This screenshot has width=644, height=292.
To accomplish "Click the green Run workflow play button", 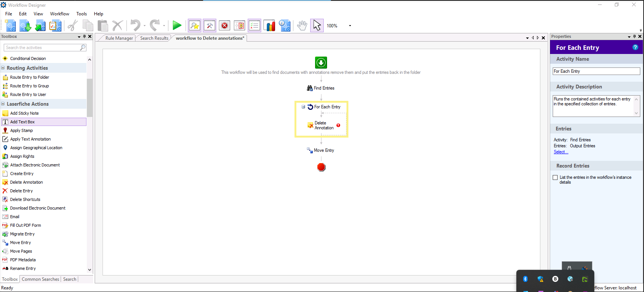I will (x=177, y=25).
